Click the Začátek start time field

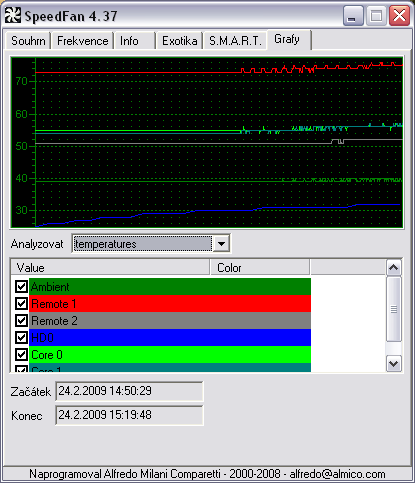coord(129,391)
